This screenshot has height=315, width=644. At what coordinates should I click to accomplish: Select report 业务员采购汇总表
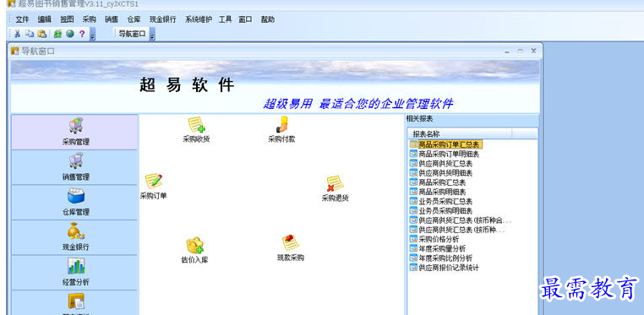coord(441,201)
